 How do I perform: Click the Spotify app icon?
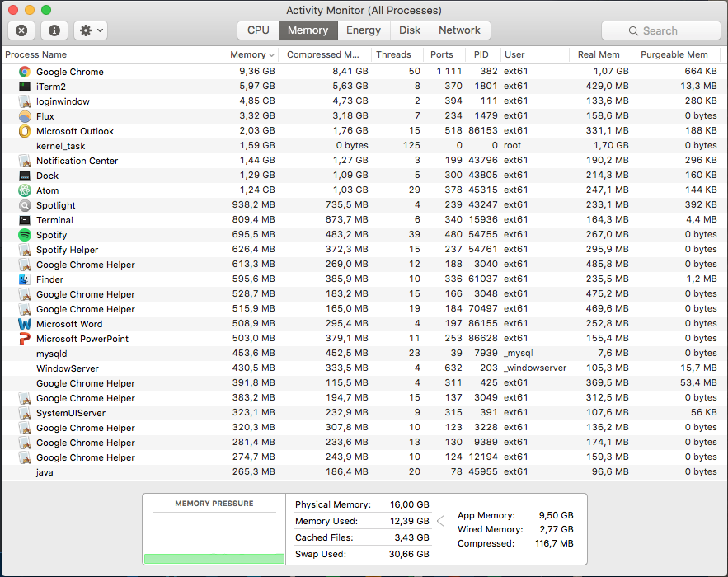click(25, 235)
